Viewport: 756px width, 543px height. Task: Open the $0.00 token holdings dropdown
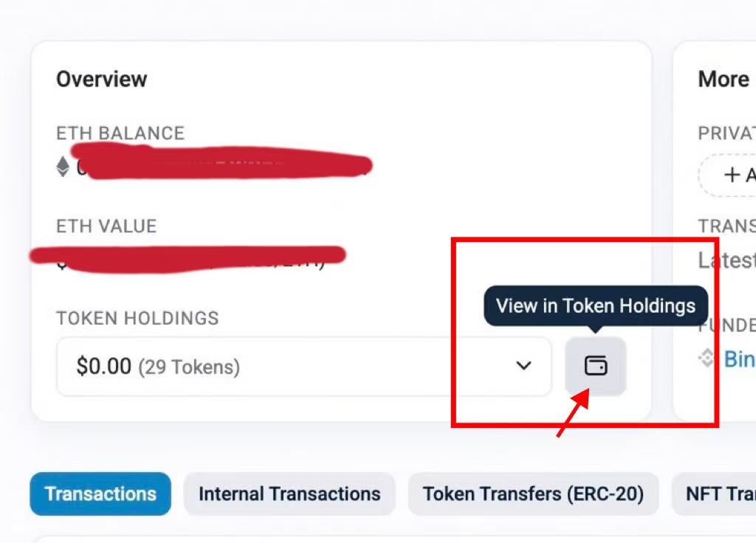coord(303,366)
